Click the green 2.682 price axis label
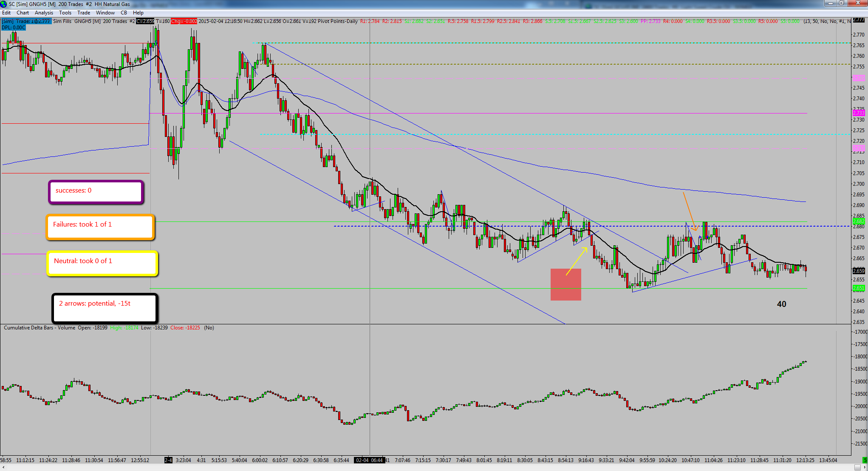Screen dimensions: 868x471 859,221
